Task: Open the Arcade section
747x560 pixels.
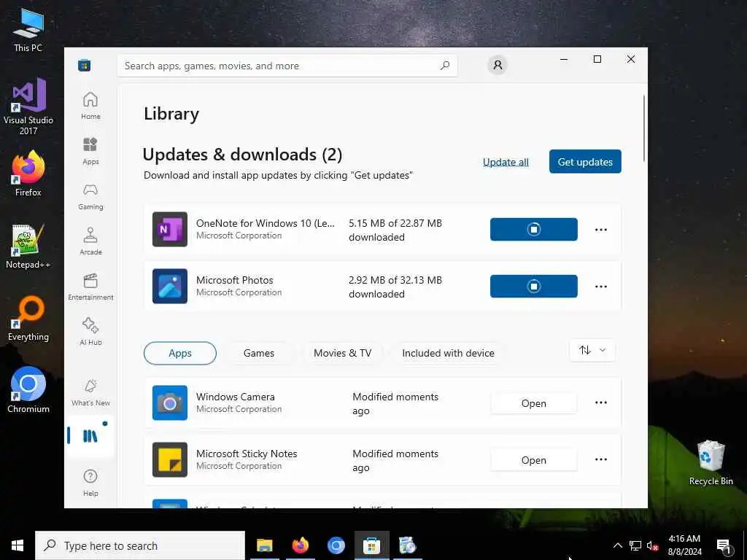Action: coord(90,241)
